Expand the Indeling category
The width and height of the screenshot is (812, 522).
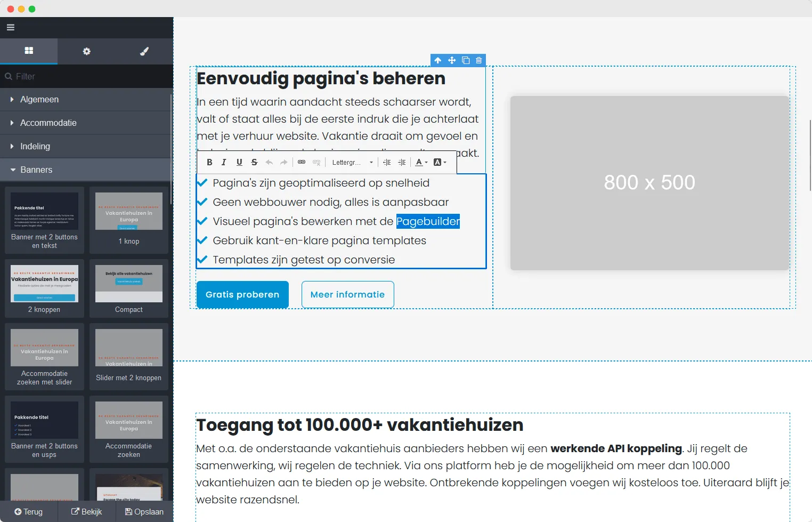85,147
